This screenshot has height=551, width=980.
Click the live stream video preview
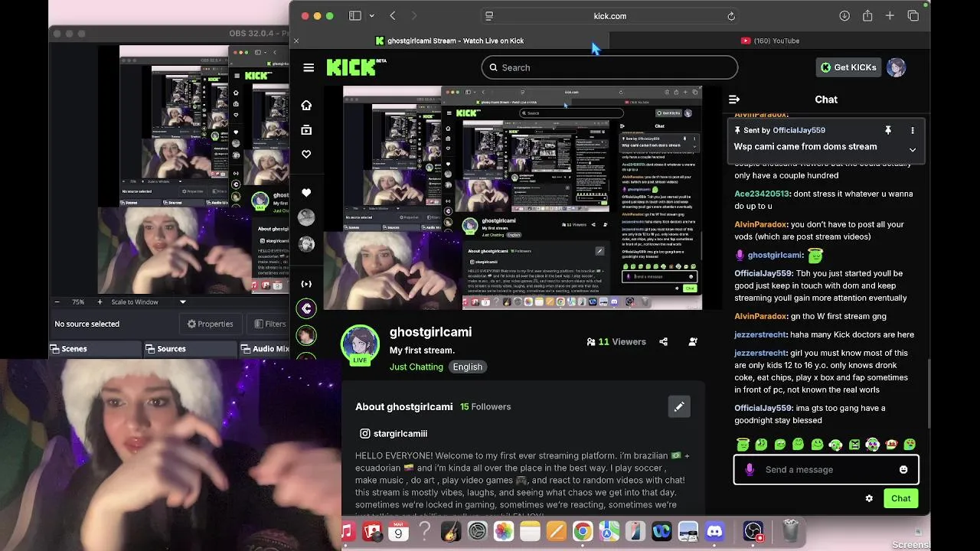click(522, 197)
